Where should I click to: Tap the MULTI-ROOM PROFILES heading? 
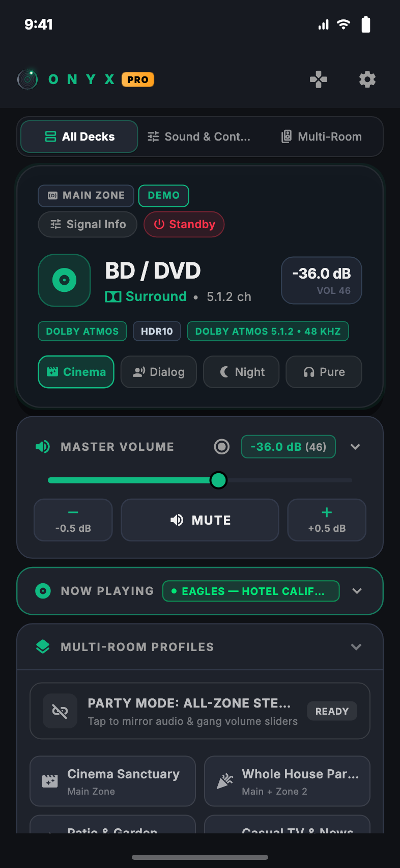coord(137,647)
